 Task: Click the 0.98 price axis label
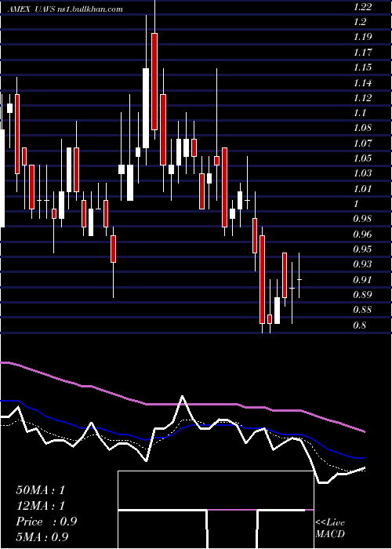coord(363,219)
